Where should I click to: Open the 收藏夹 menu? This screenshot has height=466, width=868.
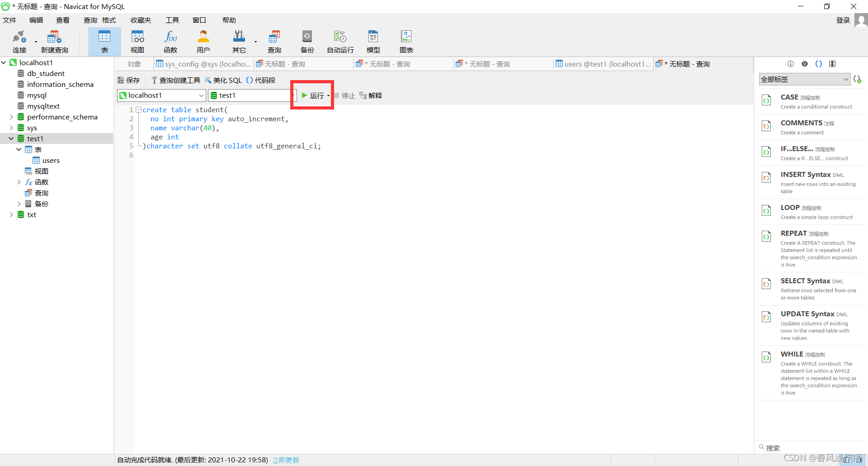141,20
